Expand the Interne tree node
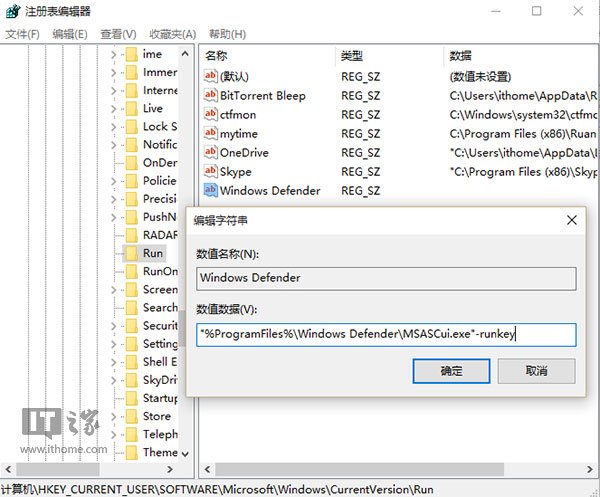Screen dimensions: 600x497 point(113,91)
